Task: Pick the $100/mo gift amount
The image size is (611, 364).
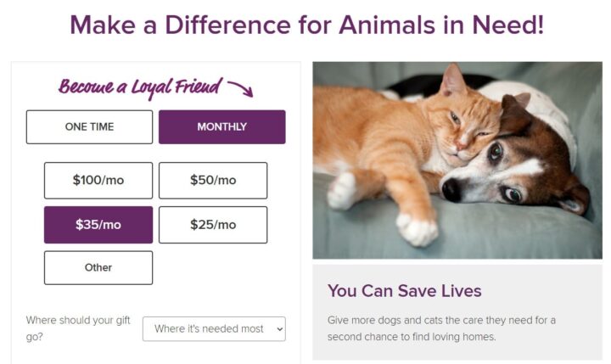Action: tap(98, 181)
